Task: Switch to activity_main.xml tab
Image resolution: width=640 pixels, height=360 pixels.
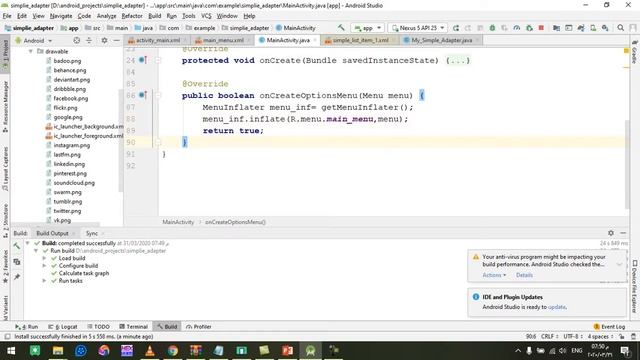Action: pyautogui.click(x=157, y=40)
